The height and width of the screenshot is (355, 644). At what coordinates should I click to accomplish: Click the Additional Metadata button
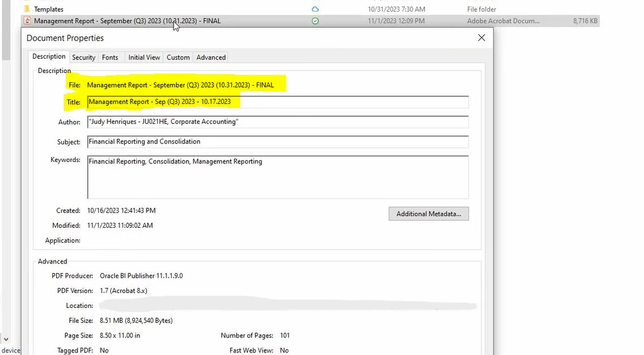[x=428, y=214]
